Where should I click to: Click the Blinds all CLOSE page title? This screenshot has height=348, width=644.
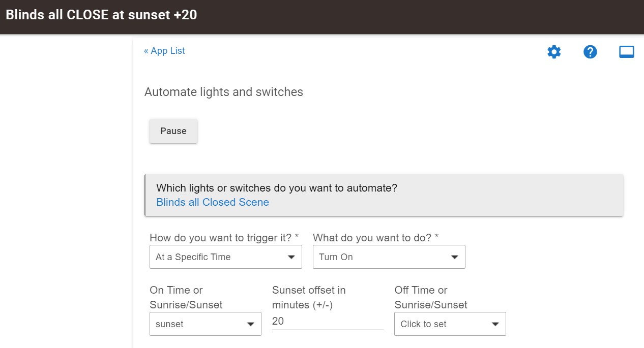click(x=101, y=15)
